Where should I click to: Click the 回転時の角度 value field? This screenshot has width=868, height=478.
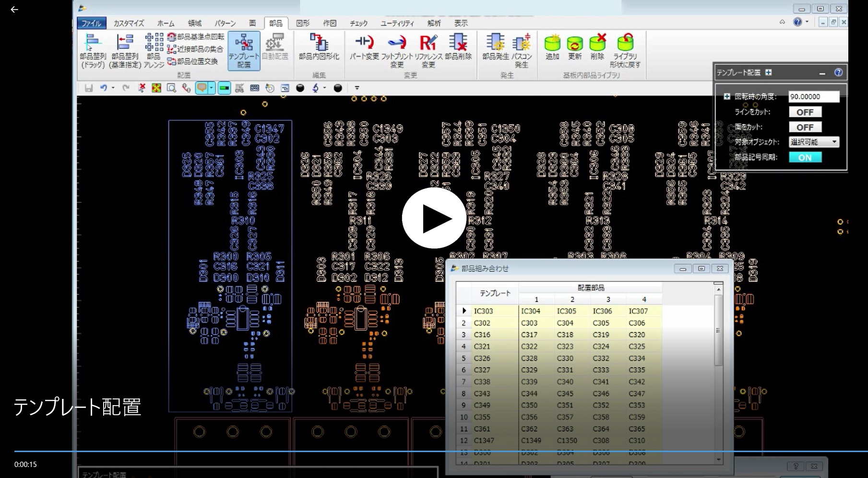point(813,97)
